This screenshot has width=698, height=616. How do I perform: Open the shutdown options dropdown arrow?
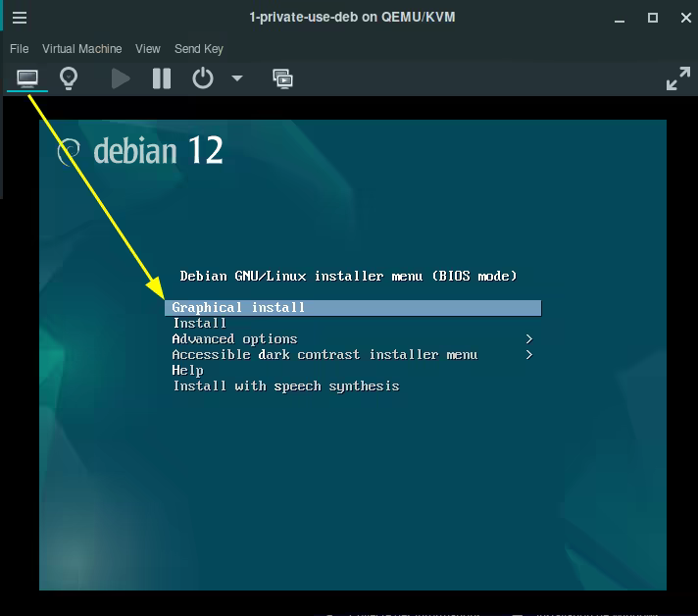[x=237, y=78]
